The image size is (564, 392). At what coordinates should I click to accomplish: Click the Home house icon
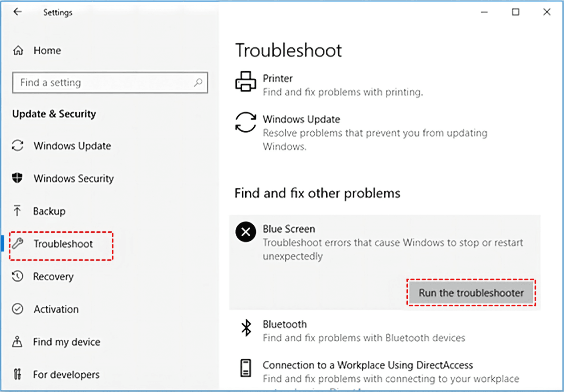coord(18,50)
